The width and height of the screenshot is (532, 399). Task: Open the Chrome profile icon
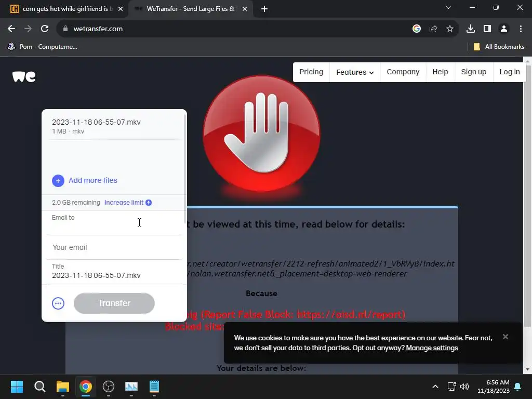click(x=504, y=29)
